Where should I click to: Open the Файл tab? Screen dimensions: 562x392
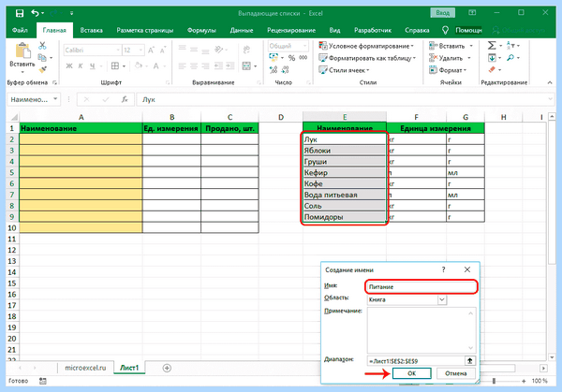coord(20,31)
